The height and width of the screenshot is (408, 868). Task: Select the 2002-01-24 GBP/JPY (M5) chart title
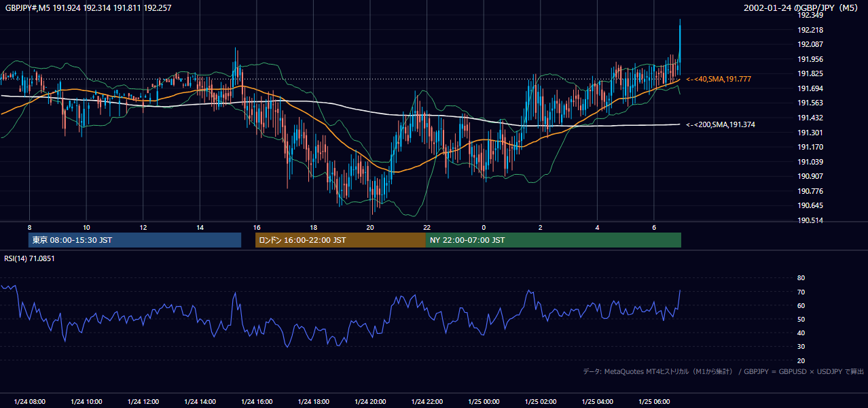coord(802,7)
